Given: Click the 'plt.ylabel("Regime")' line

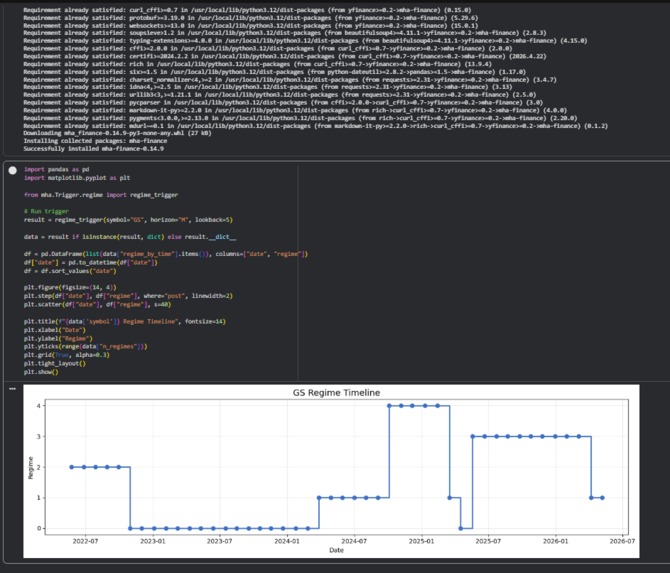Looking at the screenshot, I should [58, 338].
